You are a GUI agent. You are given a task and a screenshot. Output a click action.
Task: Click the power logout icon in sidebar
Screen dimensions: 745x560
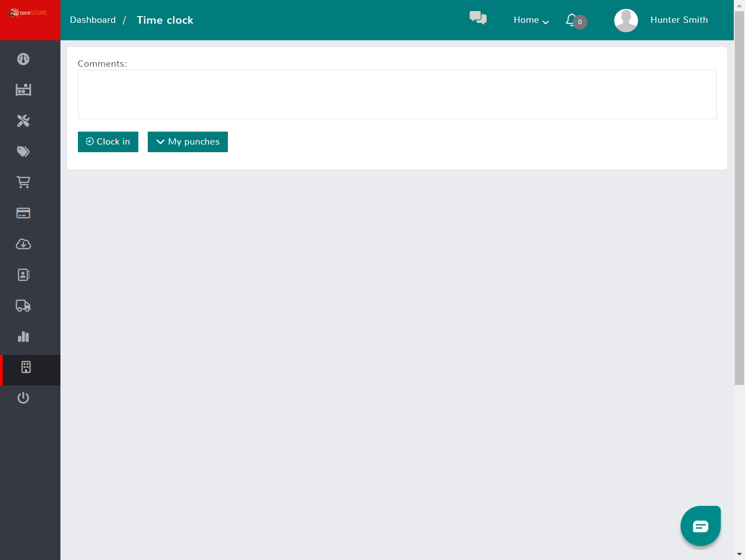coord(23,398)
